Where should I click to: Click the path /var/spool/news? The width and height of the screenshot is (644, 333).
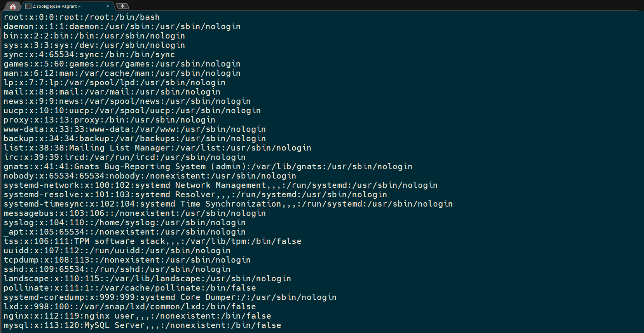coord(121,101)
